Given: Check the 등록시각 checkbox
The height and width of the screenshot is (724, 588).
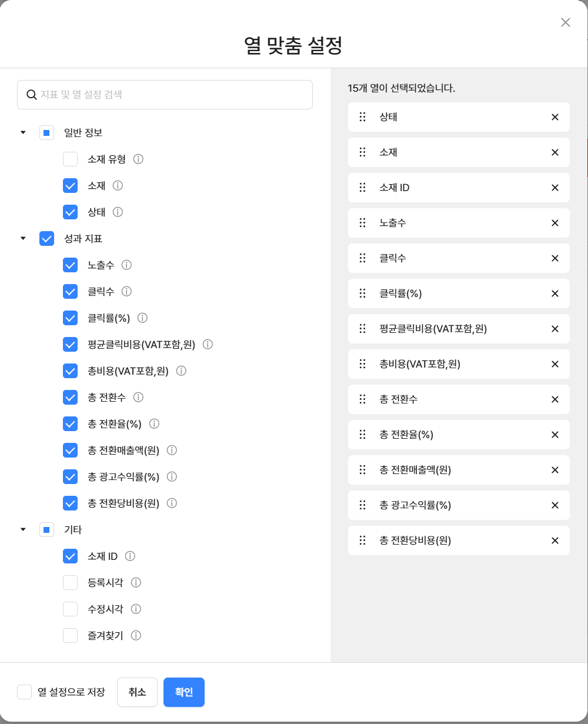Looking at the screenshot, I should click(71, 582).
